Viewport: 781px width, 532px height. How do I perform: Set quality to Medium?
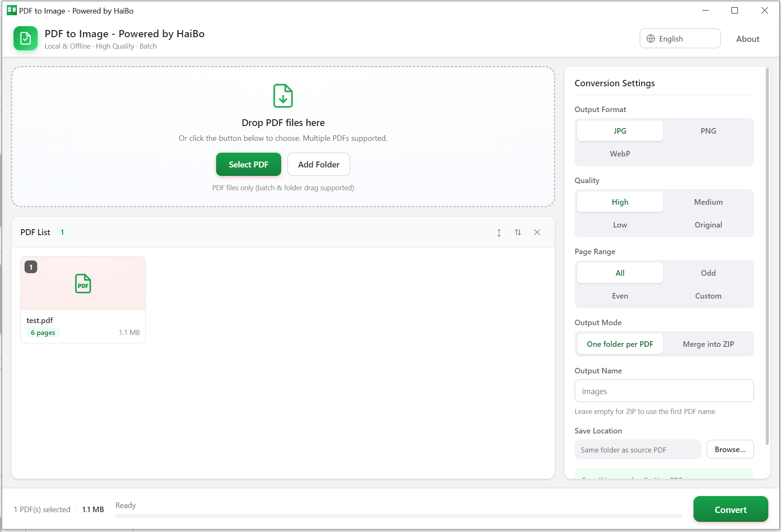(x=708, y=202)
